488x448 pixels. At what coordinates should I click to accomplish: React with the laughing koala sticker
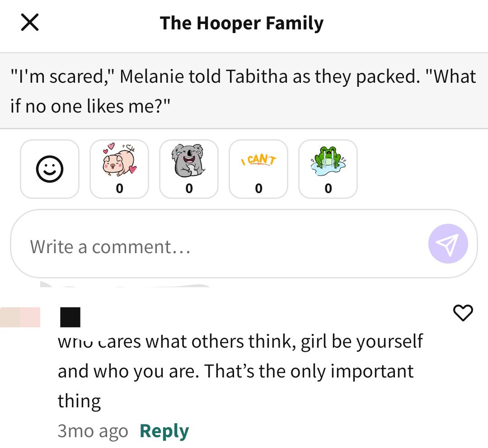tap(189, 169)
